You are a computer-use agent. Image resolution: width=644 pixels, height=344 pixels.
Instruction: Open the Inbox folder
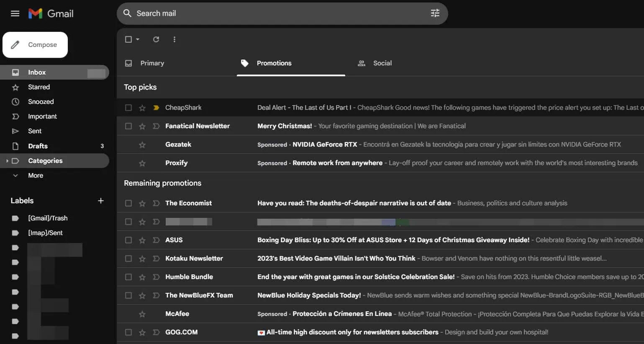(54, 72)
